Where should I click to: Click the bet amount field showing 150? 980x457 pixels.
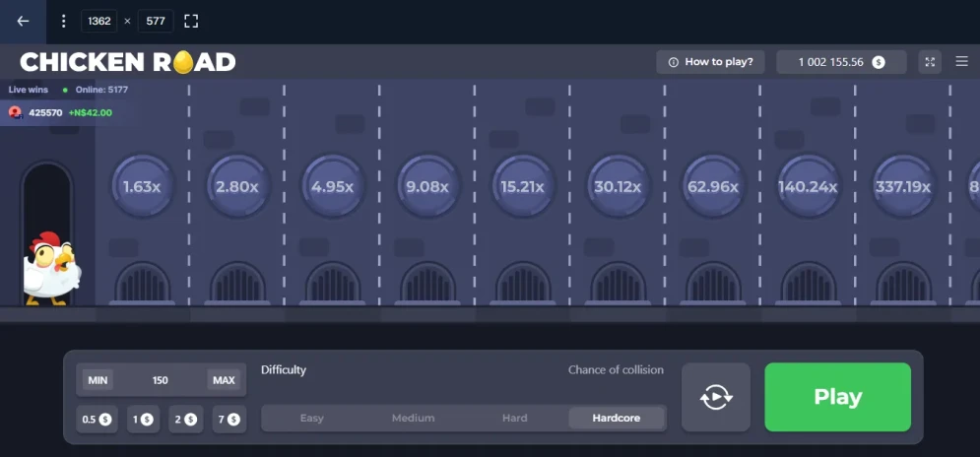click(161, 380)
